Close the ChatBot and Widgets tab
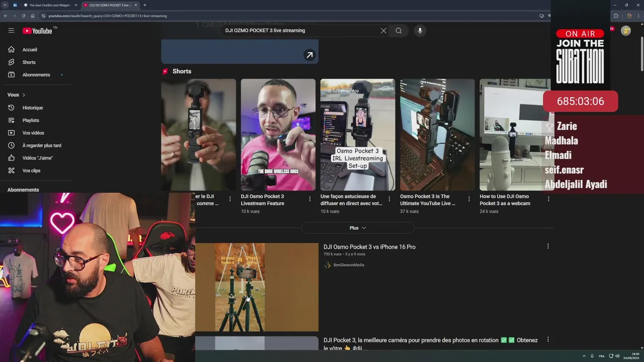 pos(77,5)
